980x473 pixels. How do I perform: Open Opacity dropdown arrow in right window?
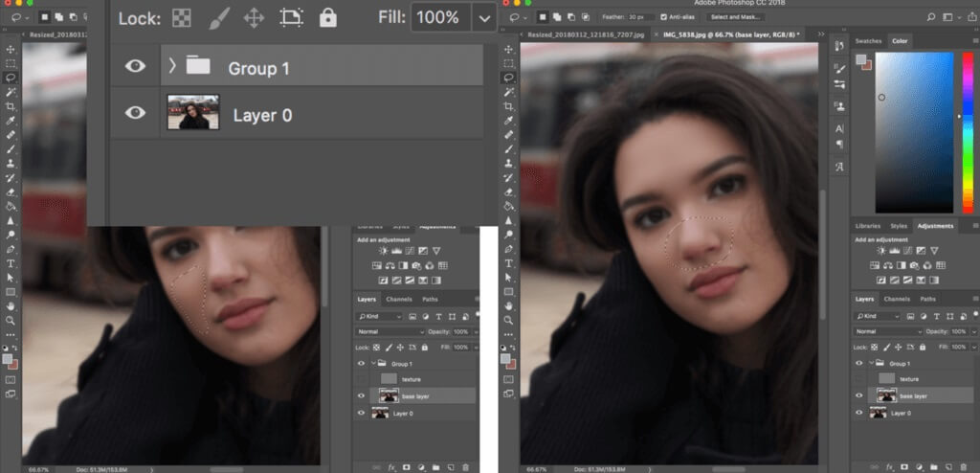click(x=973, y=331)
